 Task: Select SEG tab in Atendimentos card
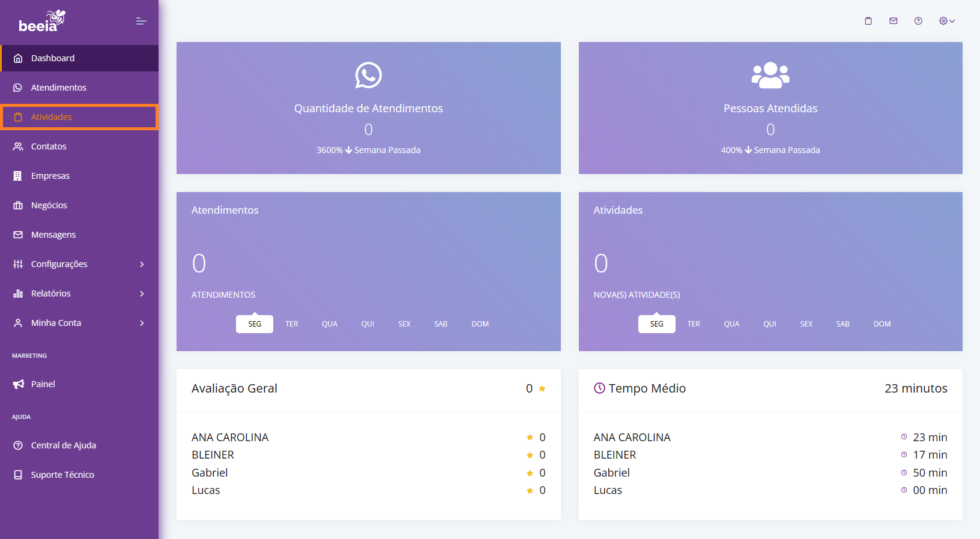pyautogui.click(x=255, y=324)
